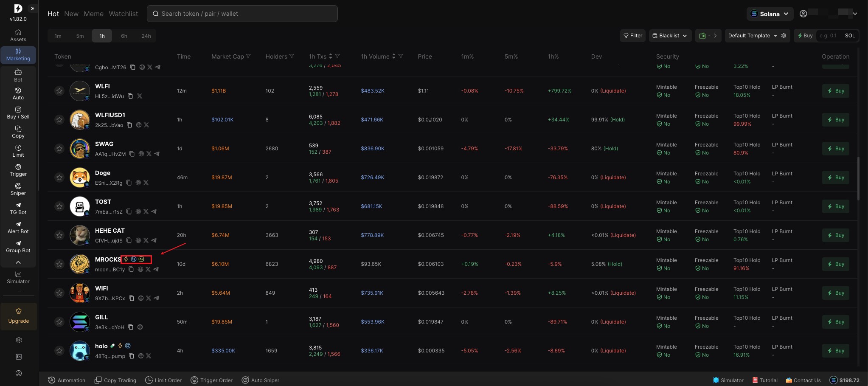
Task: Open the Simulator in the sidebar
Action: [18, 277]
